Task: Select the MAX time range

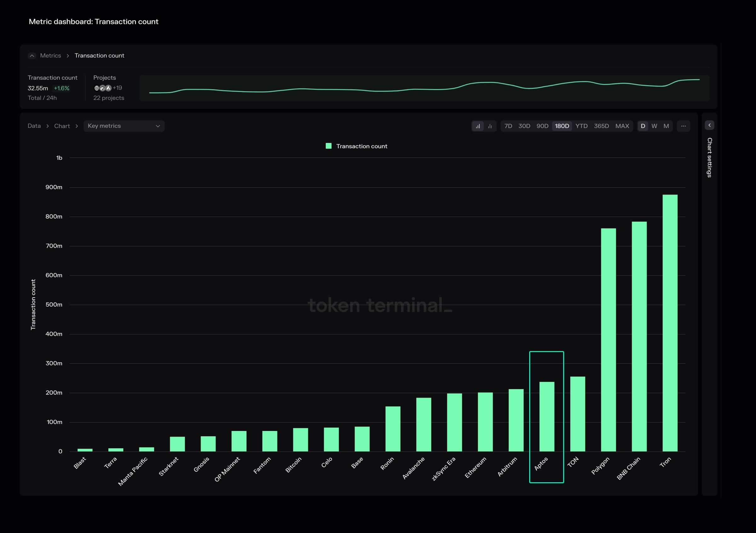Action: [x=622, y=126]
